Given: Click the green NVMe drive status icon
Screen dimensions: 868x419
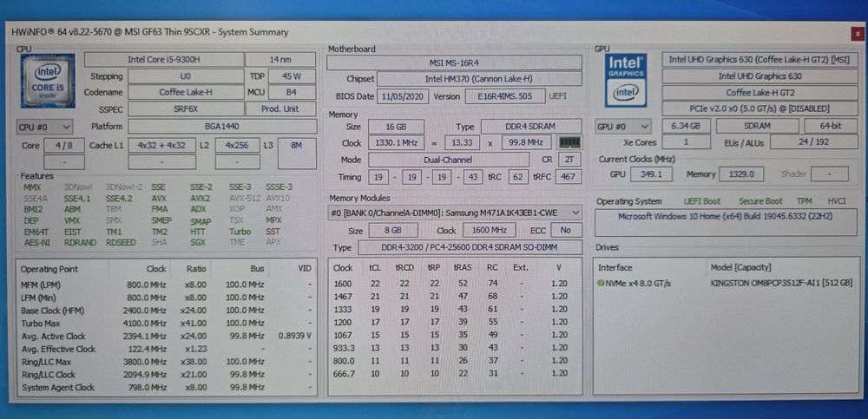Looking at the screenshot, I should pyautogui.click(x=602, y=284).
